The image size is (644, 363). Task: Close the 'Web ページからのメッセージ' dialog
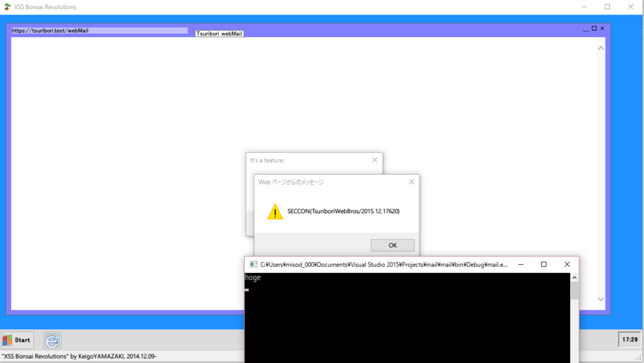(x=411, y=182)
